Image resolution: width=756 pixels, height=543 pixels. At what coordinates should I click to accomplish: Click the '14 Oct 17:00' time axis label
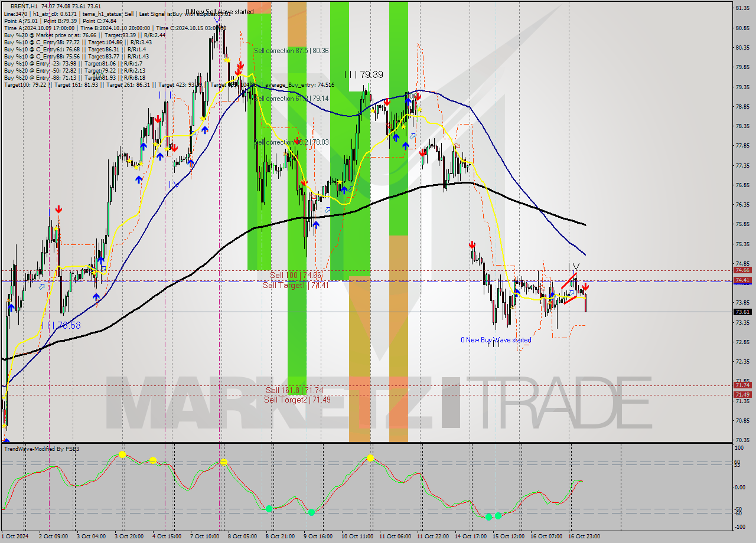pos(471,536)
